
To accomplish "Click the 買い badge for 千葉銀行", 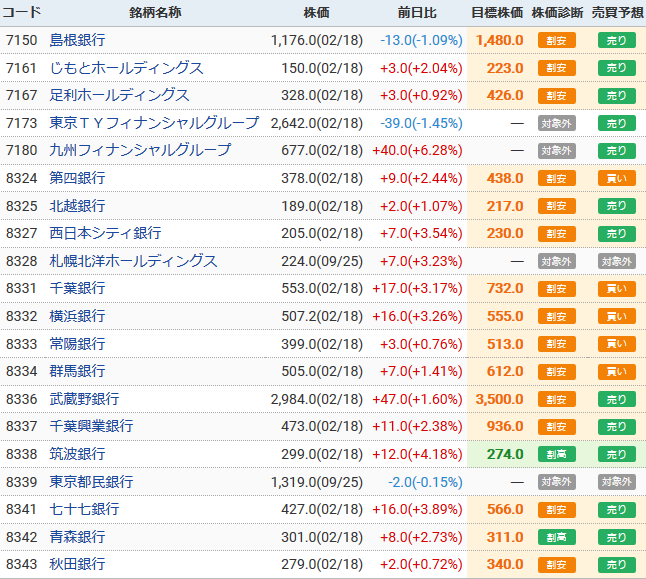I will (617, 289).
